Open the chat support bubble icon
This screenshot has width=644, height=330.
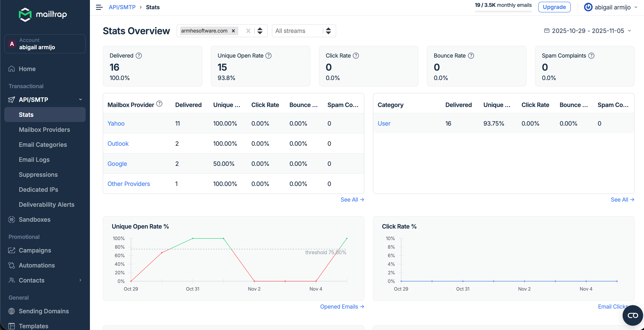click(632, 315)
